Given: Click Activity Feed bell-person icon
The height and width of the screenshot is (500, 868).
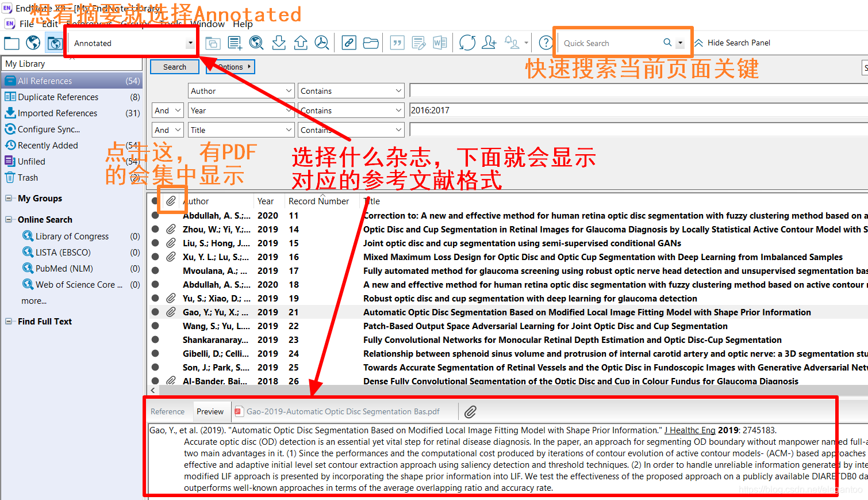Looking at the screenshot, I should pyautogui.click(x=512, y=43).
